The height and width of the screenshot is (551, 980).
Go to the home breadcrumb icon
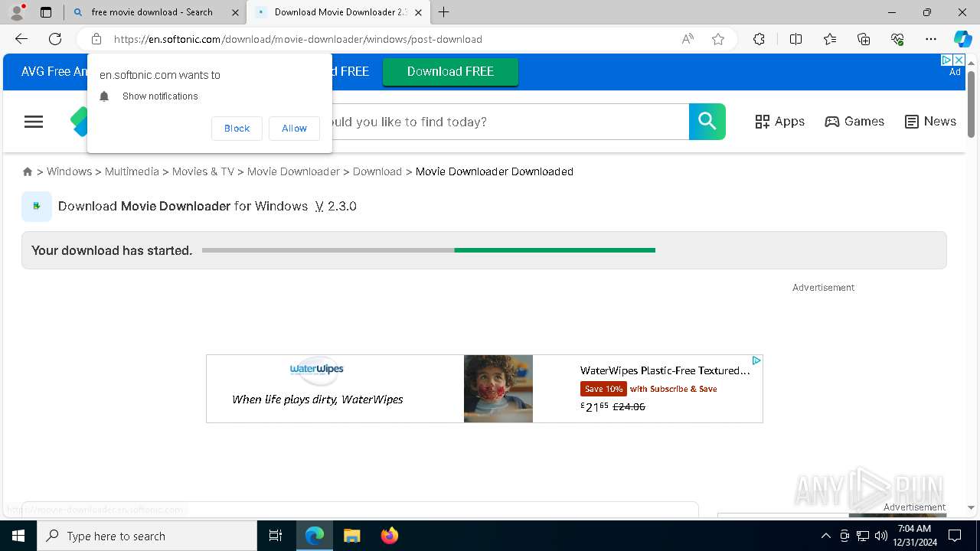(28, 171)
